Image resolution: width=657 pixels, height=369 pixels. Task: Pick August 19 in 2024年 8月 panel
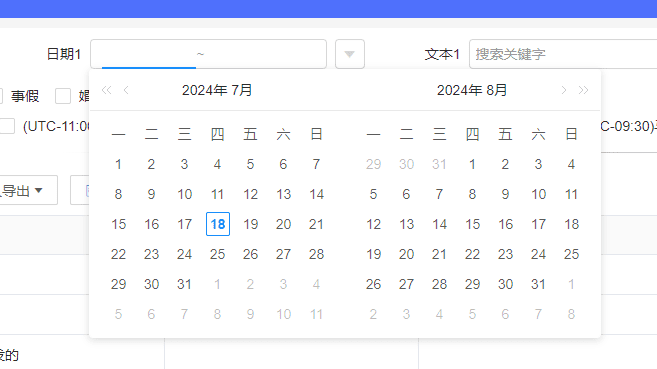(x=373, y=254)
